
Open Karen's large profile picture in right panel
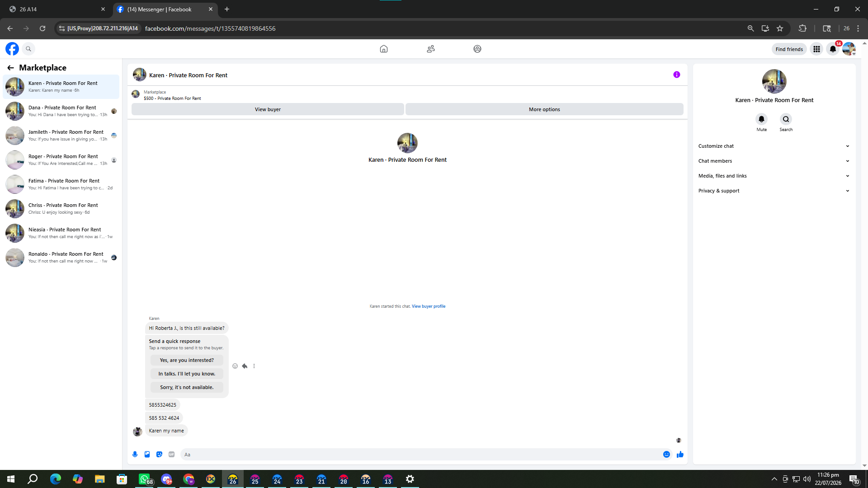(774, 81)
